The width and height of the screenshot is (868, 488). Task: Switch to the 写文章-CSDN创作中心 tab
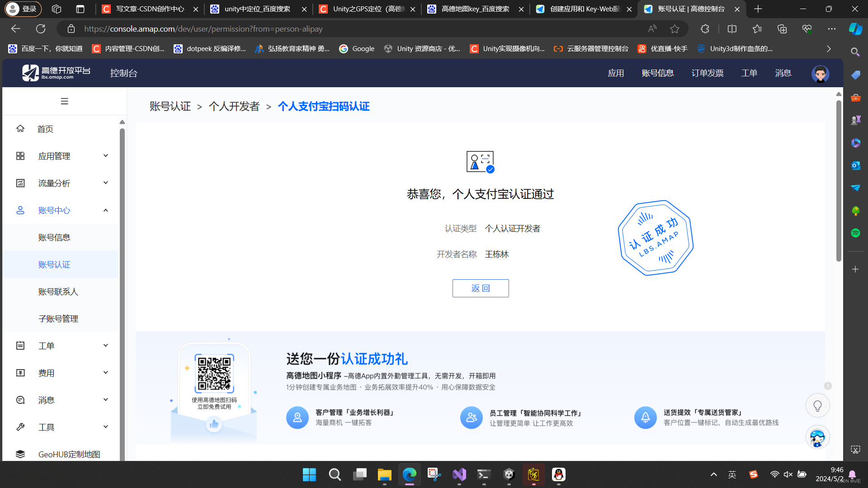coord(150,9)
